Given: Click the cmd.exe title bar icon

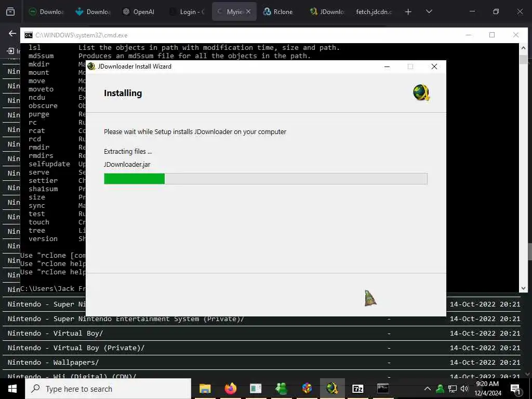Looking at the screenshot, I should (x=29, y=35).
